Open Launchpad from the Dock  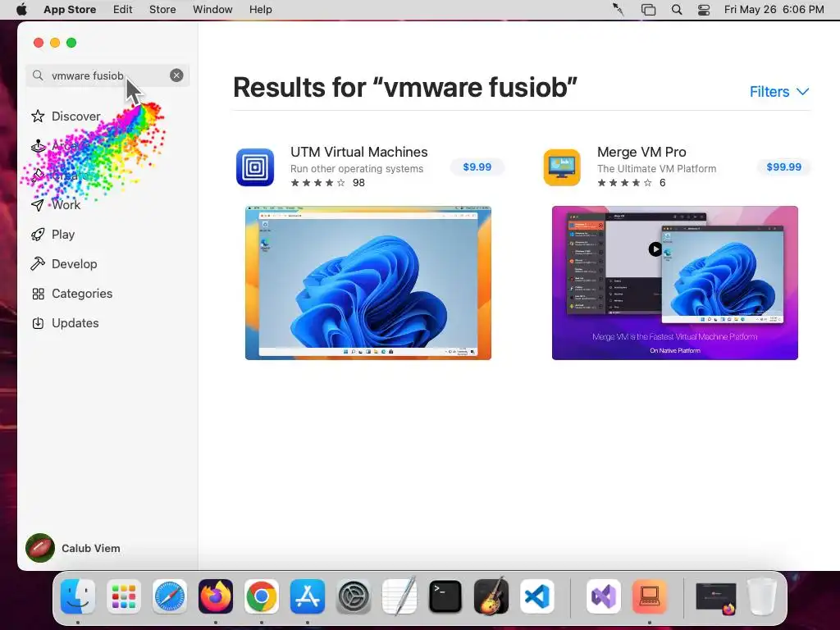[124, 596]
